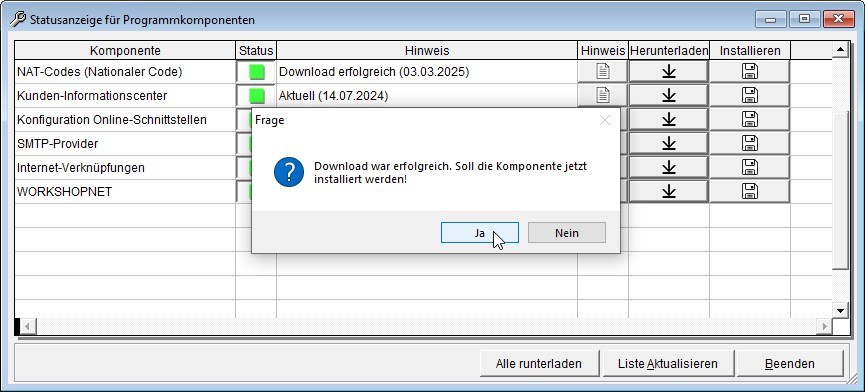The image size is (865, 392).
Task: Click the Status column header
Action: click(x=256, y=51)
